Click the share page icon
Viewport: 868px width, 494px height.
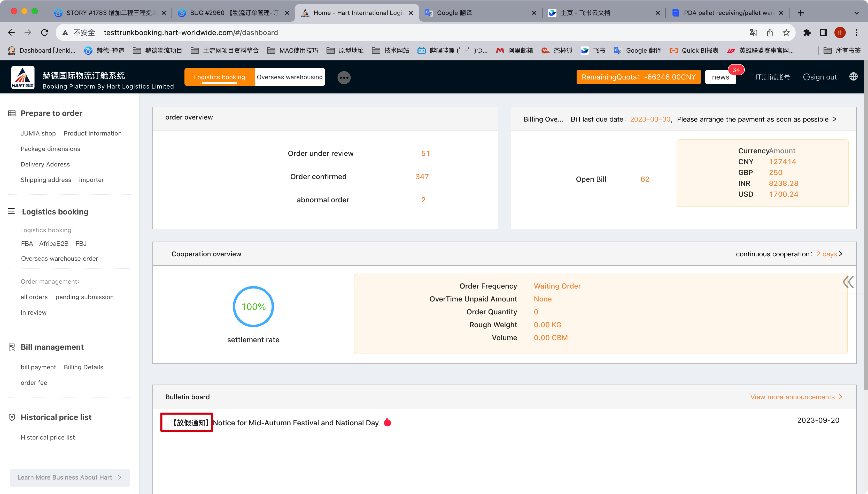click(770, 33)
